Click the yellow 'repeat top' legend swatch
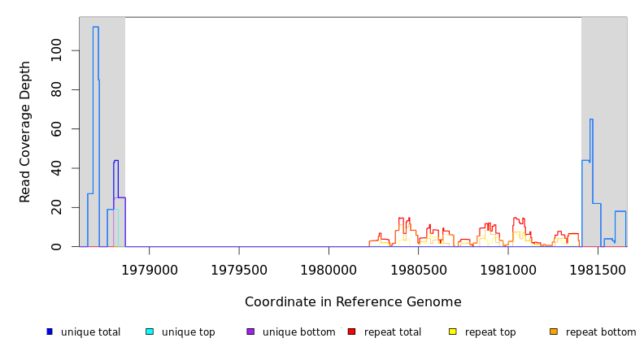This screenshot has height=351, width=644. (x=453, y=331)
